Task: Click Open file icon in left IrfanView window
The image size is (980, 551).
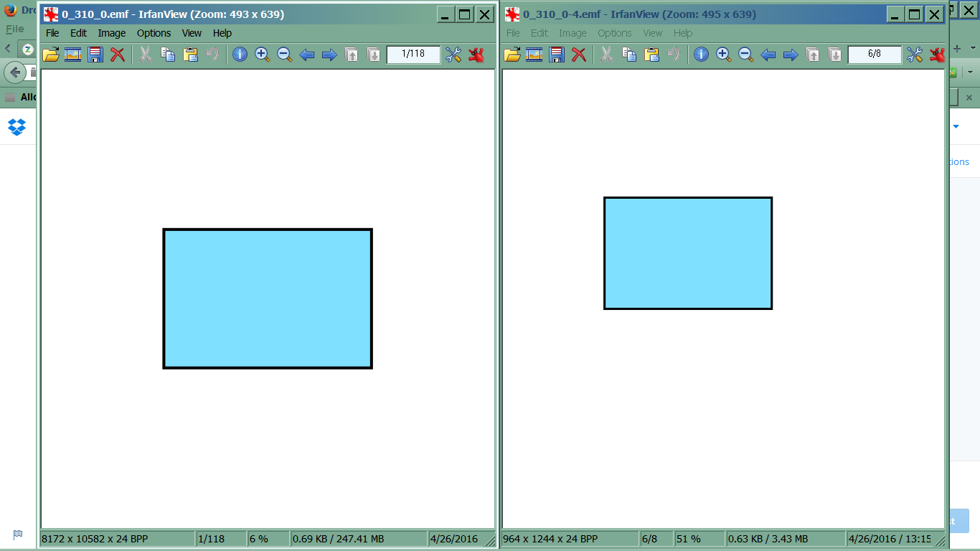Action: (51, 55)
